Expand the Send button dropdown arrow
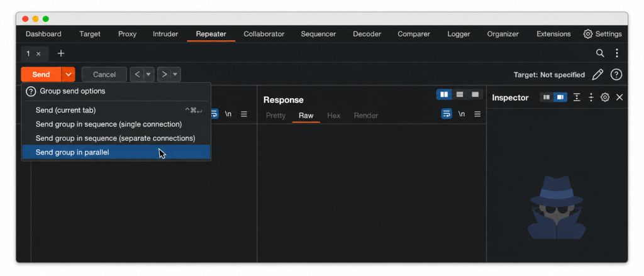 pyautogui.click(x=69, y=74)
